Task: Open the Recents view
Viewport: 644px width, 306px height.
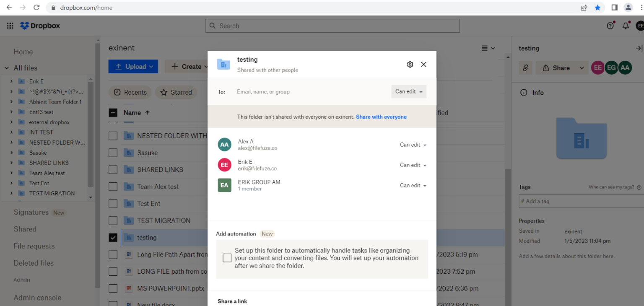Action: pyautogui.click(x=130, y=92)
